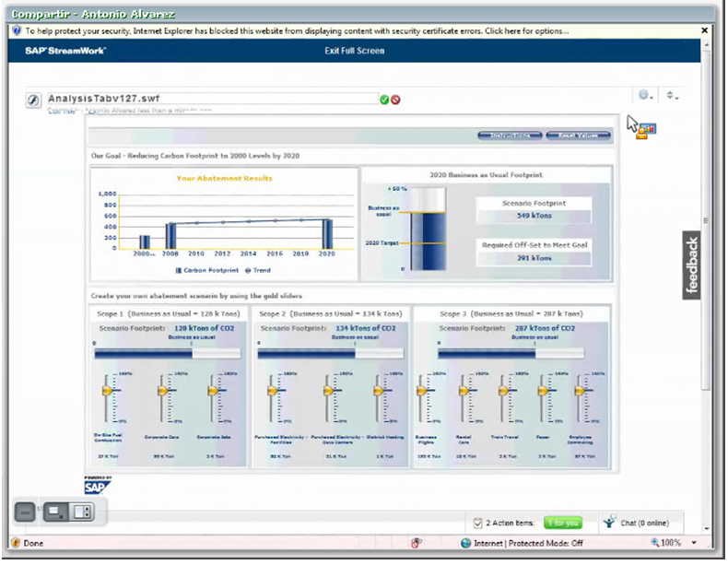Edit the AnalysisTabv127.swf title field
This screenshot has height=565, width=728.
210,99
